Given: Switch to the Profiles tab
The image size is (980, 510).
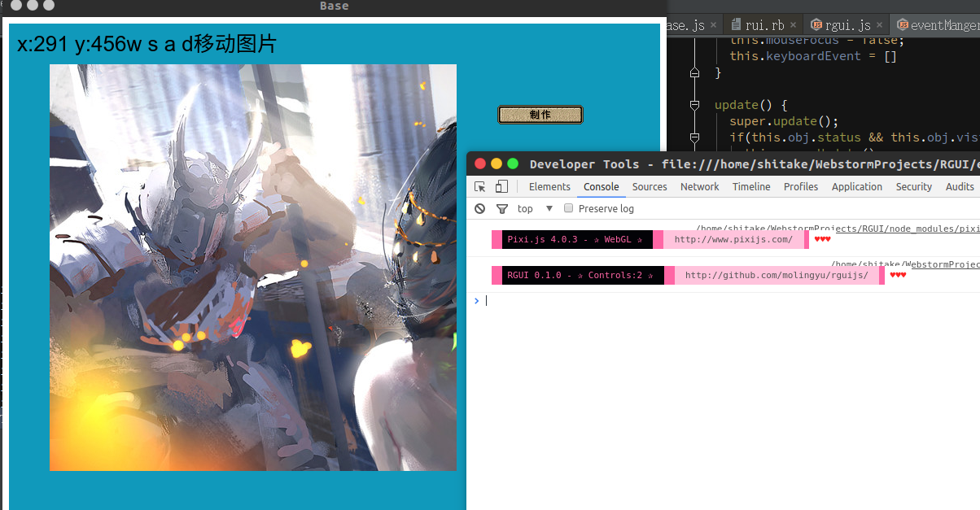Looking at the screenshot, I should (x=801, y=187).
